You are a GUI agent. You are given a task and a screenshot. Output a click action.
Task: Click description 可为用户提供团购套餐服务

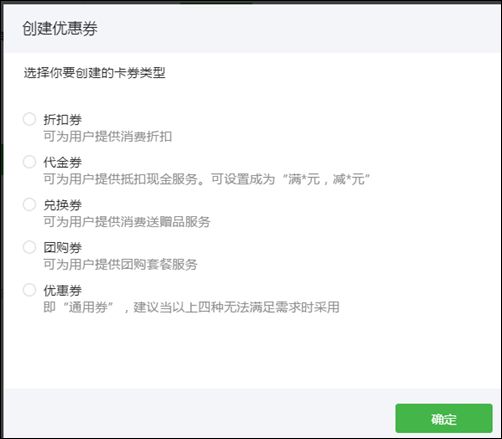(x=120, y=264)
